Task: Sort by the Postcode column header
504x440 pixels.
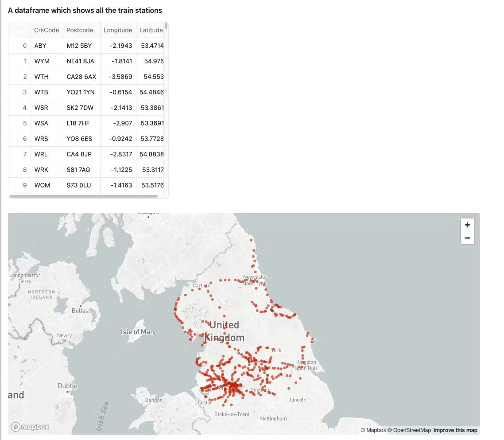Action: [x=80, y=30]
